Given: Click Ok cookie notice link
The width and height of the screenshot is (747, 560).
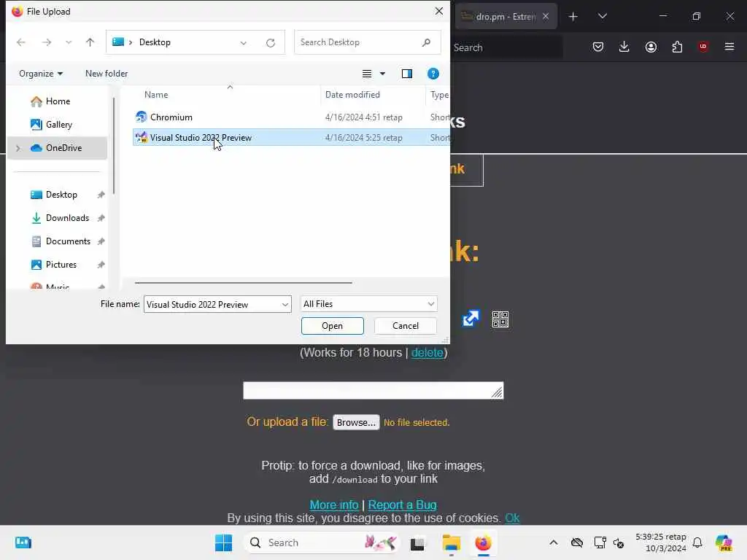Looking at the screenshot, I should [x=512, y=518].
